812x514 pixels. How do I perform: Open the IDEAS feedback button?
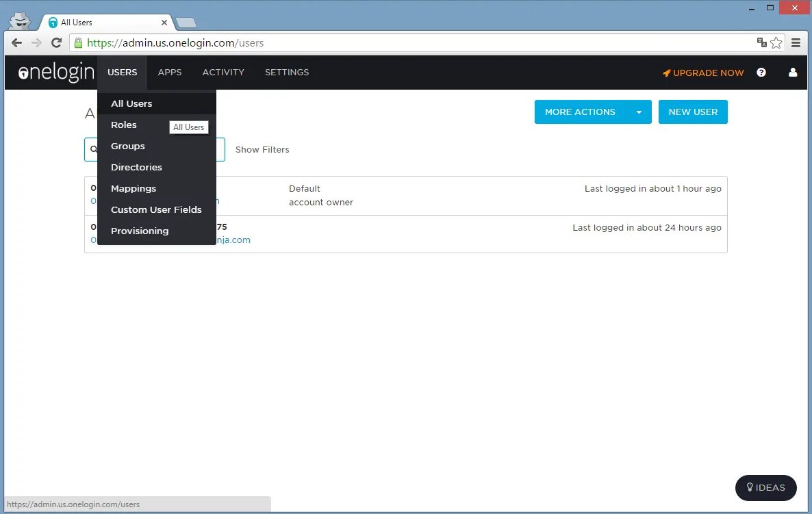(x=766, y=487)
